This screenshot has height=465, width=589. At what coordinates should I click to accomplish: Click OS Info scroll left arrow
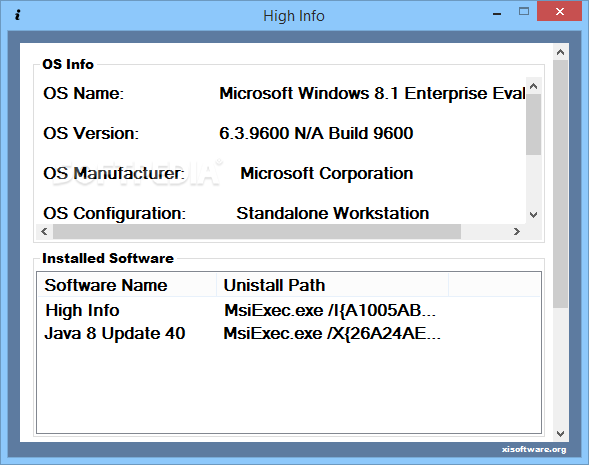pos(44,231)
